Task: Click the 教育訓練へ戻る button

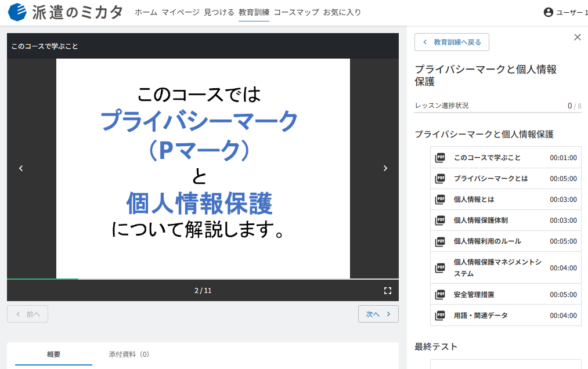Action: 452,42
